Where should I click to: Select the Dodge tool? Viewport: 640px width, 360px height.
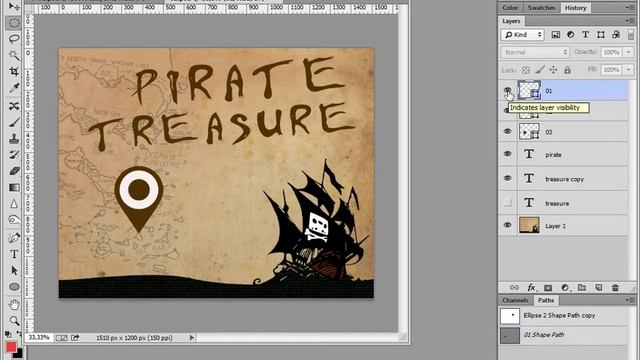(x=14, y=220)
